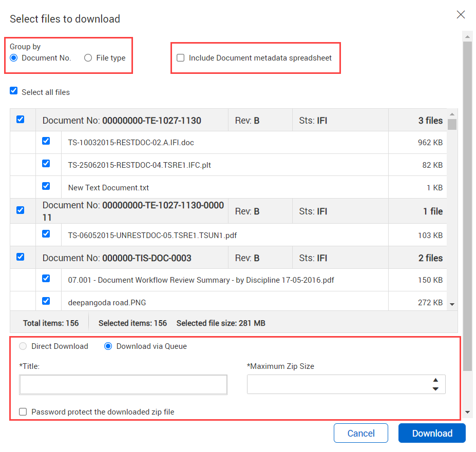Click the Cancel button
476x452 pixels.
point(361,433)
